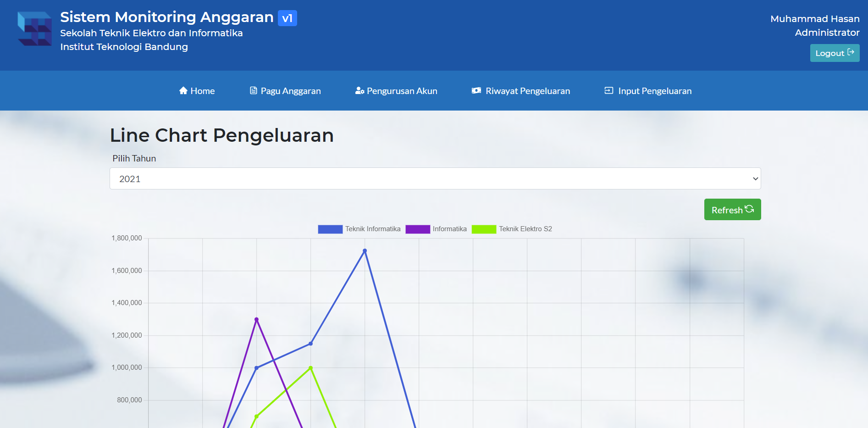Log out with the Logout button

[x=835, y=53]
